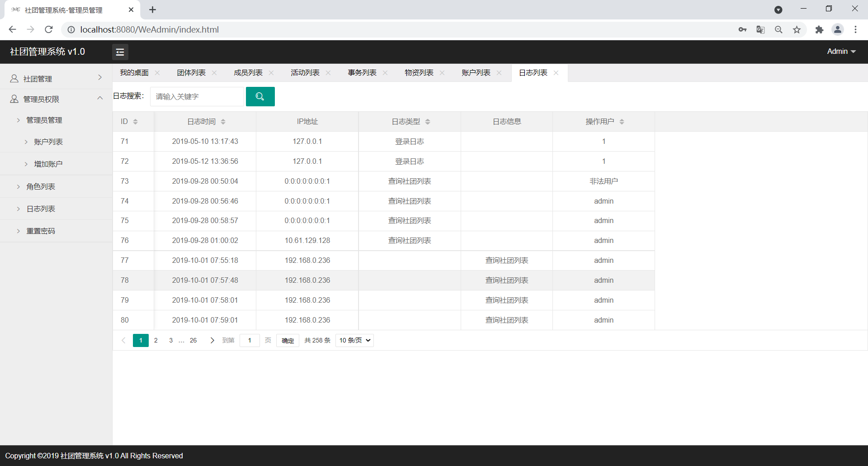
Task: Select current page 1 button
Action: (x=141, y=340)
